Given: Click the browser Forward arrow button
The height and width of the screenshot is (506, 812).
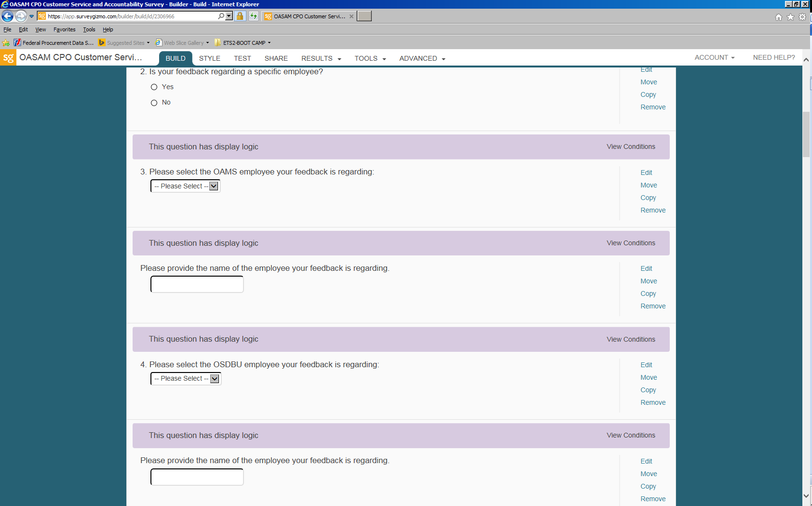Looking at the screenshot, I should 21,16.
